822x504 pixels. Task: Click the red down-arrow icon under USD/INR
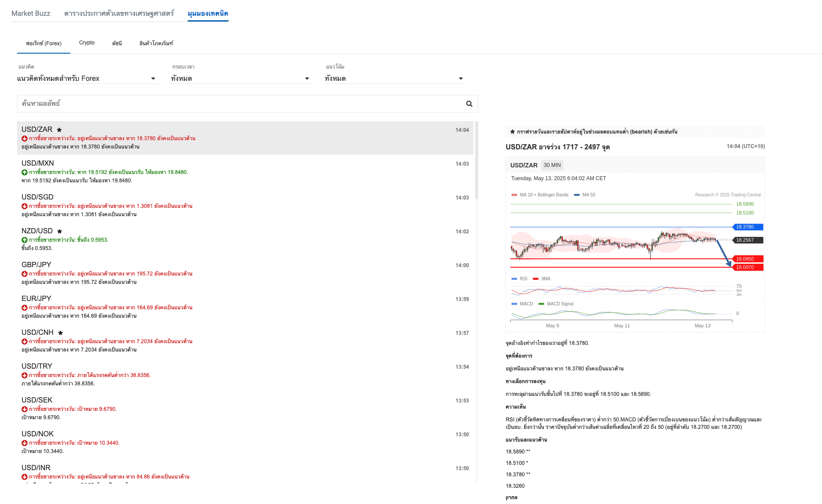[x=25, y=477]
